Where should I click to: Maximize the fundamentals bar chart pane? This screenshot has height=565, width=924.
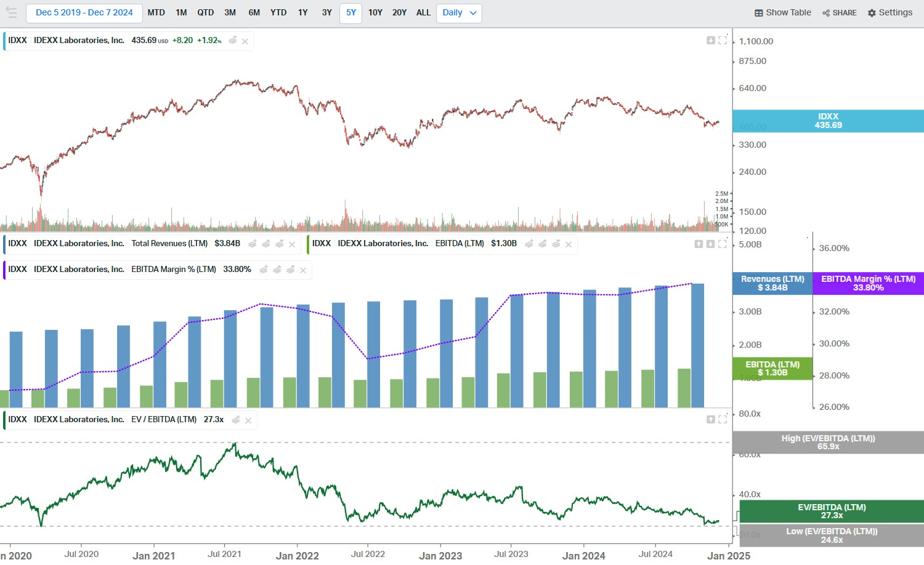click(723, 244)
